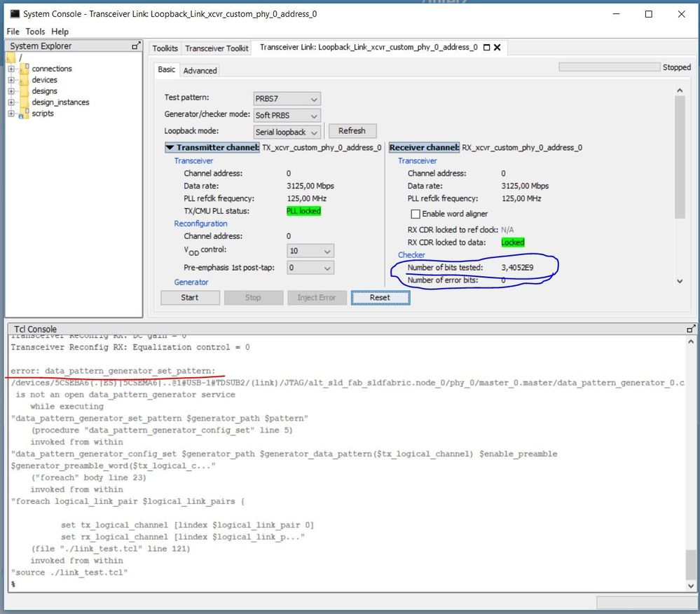700x614 pixels.
Task: Click the Stopped status label
Action: pos(677,67)
